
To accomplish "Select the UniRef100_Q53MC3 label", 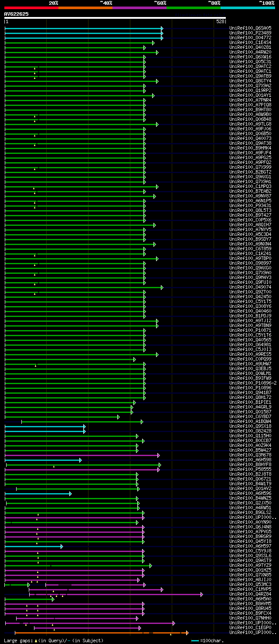I will 250,585.
